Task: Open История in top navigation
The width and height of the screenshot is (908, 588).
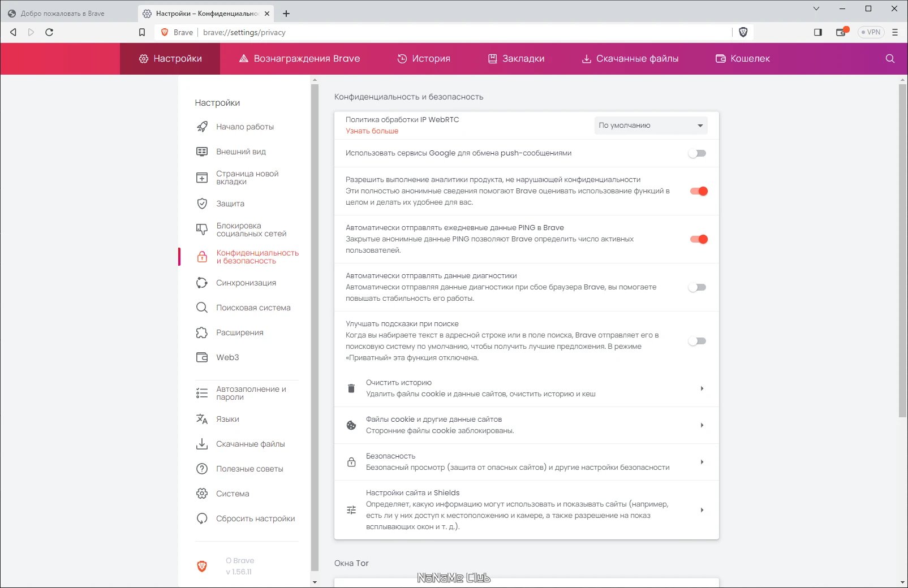Action: click(424, 59)
